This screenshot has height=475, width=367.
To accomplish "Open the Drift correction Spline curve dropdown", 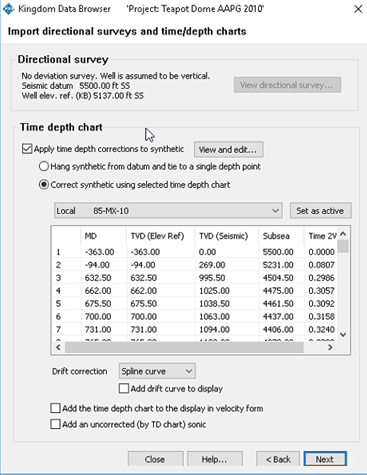I will point(157,371).
